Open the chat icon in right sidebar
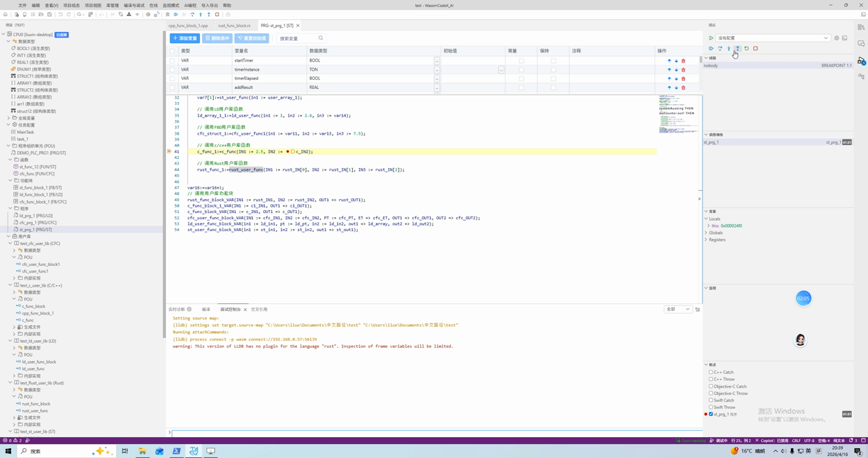The height and width of the screenshot is (458, 868). (861, 44)
